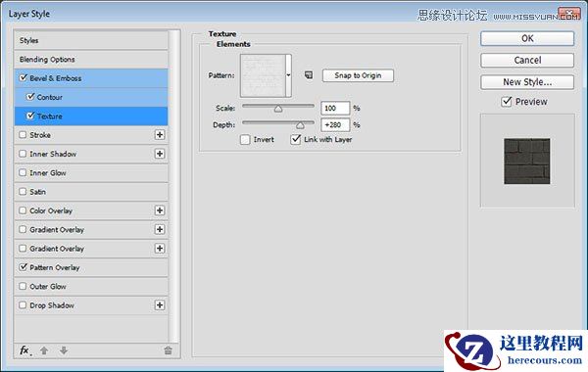Open the fx effects menu icon
The image size is (588, 372).
(x=24, y=350)
